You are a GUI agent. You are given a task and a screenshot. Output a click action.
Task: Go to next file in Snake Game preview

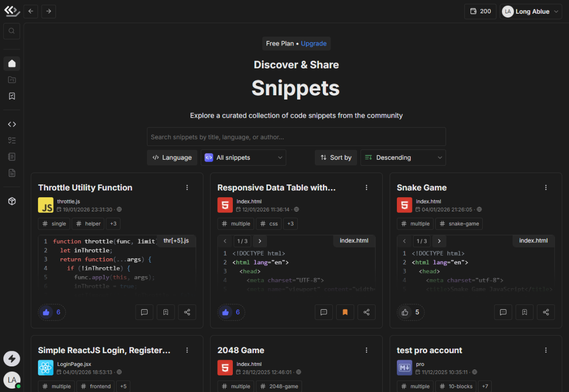(x=440, y=241)
